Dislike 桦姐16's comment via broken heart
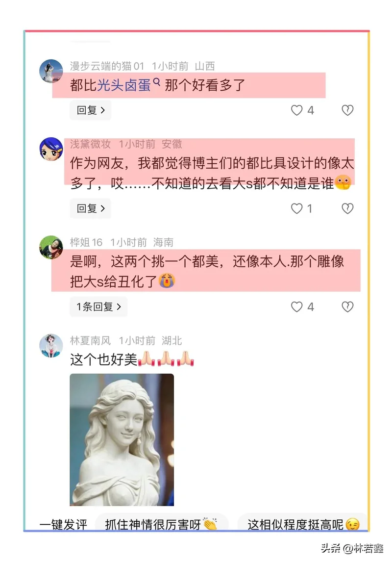 point(347,307)
